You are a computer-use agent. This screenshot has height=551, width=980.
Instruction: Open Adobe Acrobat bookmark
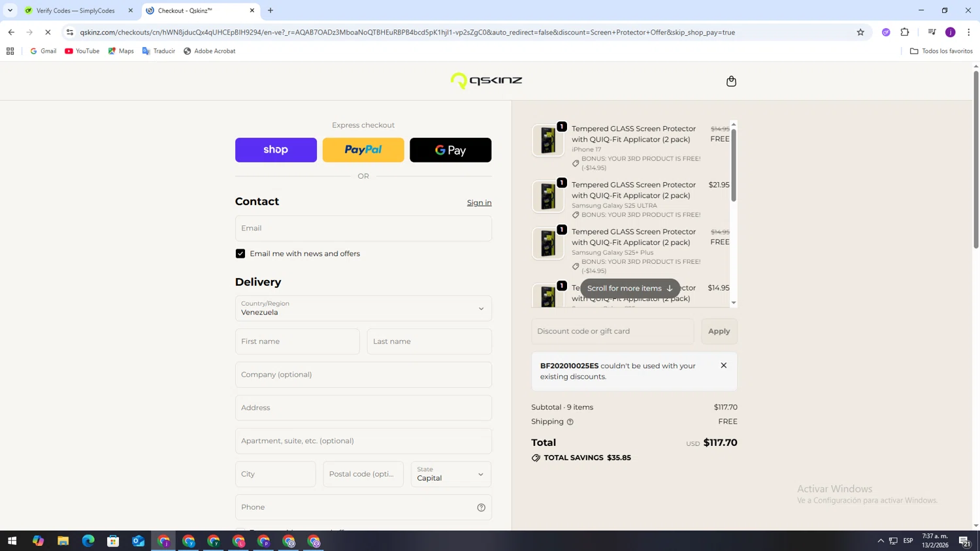209,51
